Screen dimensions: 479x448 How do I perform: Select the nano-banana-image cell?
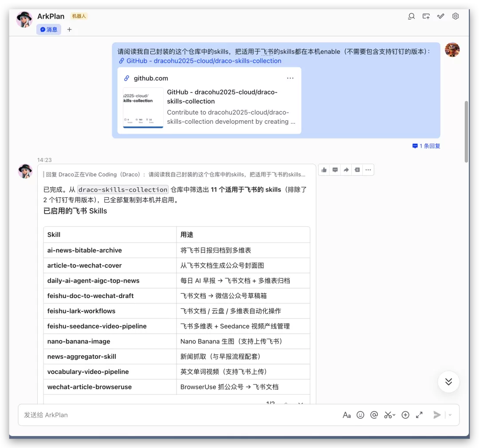coord(110,342)
